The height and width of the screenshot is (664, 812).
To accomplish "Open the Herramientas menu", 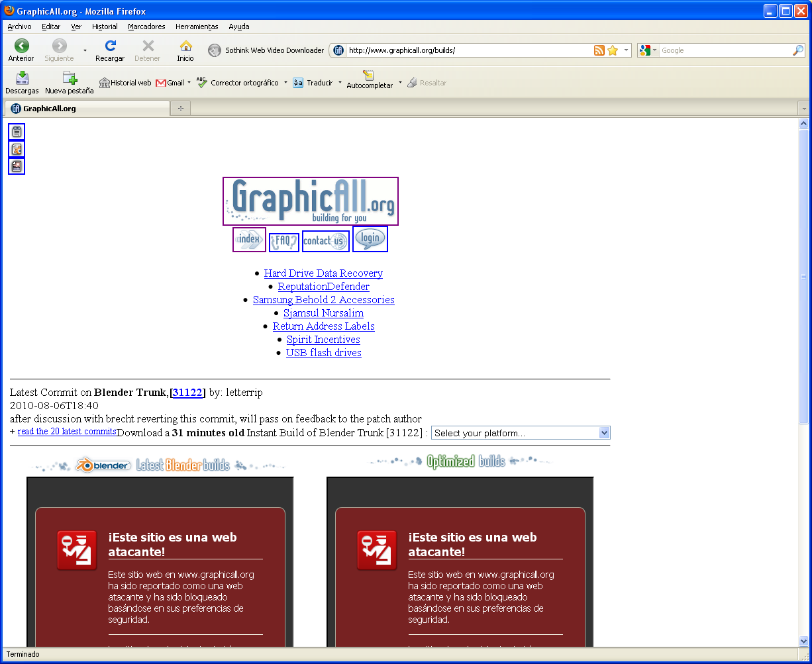I will [197, 26].
